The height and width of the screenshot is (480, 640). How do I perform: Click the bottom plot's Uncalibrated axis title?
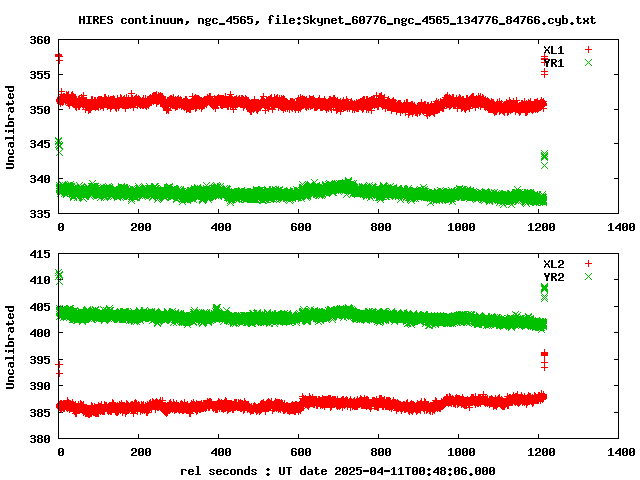point(10,347)
